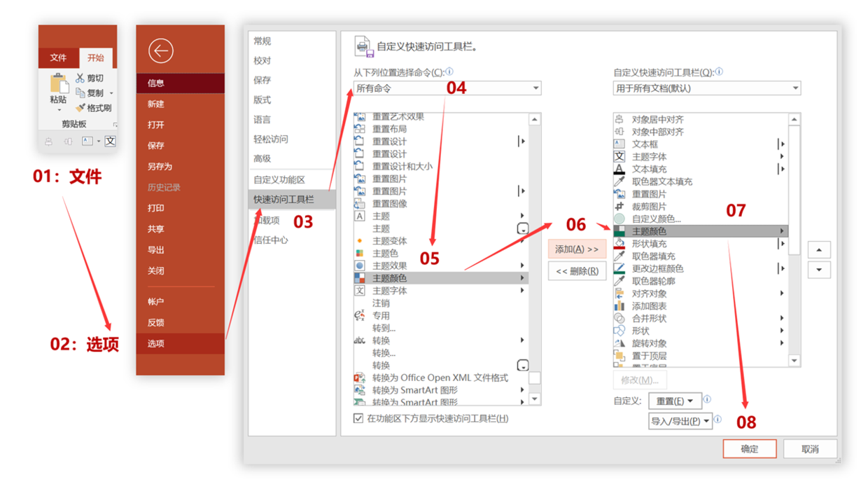The height and width of the screenshot is (489, 868).
Task: Open the 所有命令 dropdown
Action: pos(447,88)
